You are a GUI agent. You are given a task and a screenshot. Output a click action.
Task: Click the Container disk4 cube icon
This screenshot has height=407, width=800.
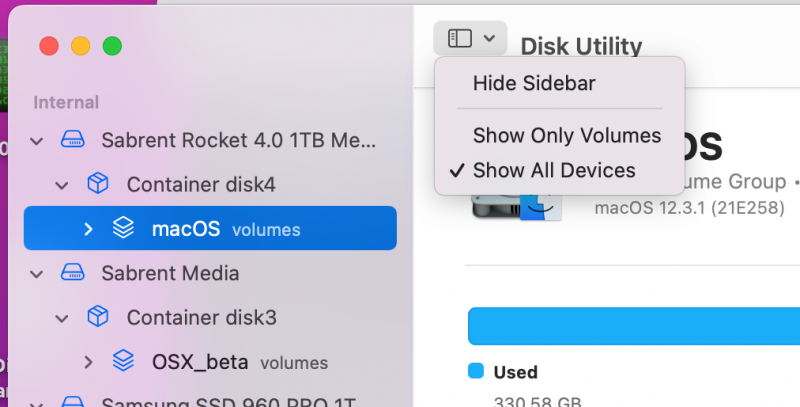click(97, 184)
